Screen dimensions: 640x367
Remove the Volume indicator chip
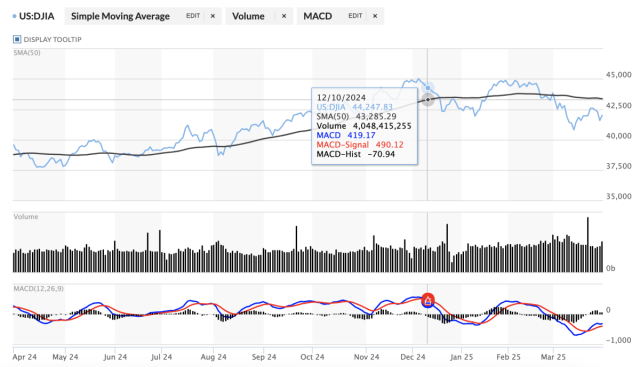click(x=284, y=16)
